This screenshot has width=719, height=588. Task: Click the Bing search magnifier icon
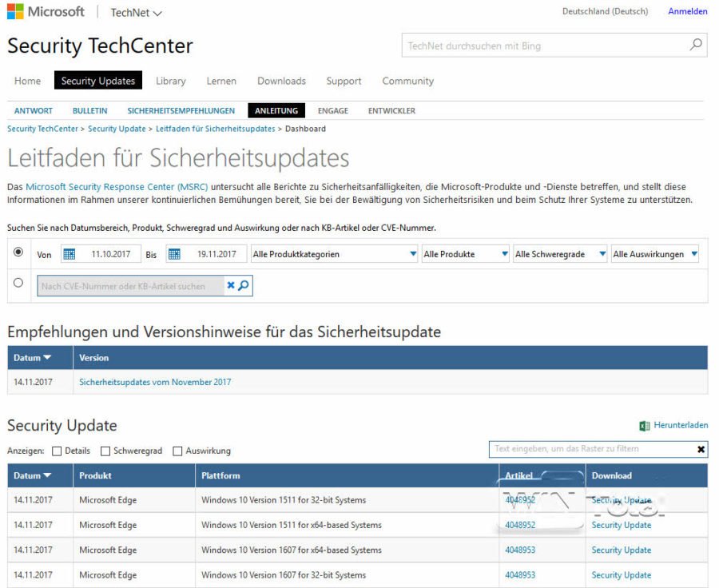pyautogui.click(x=695, y=46)
